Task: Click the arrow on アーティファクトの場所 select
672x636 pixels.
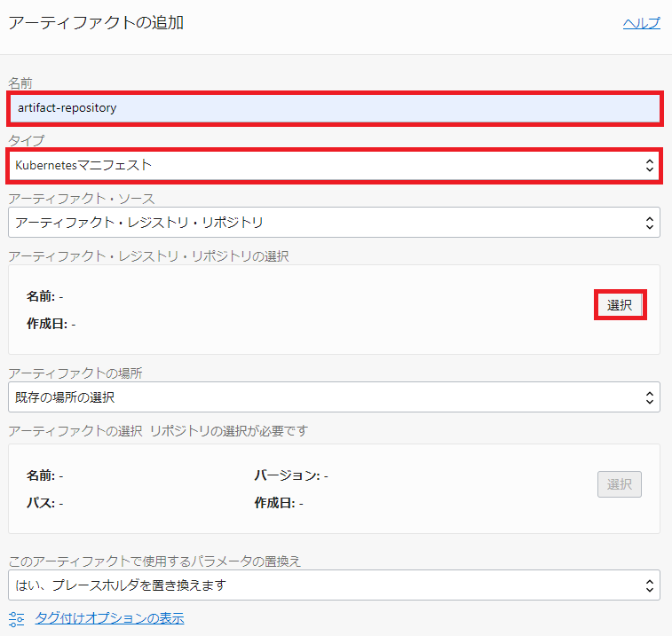Action: point(649,397)
